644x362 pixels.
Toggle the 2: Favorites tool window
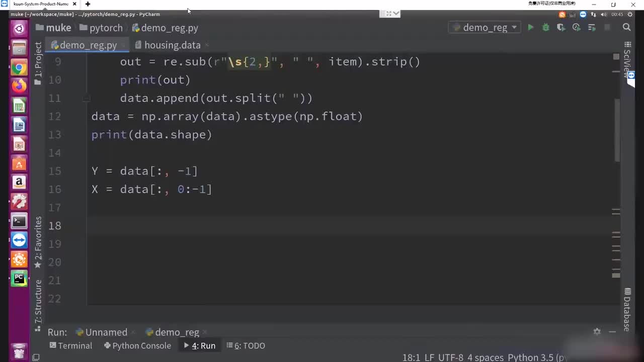(38, 242)
